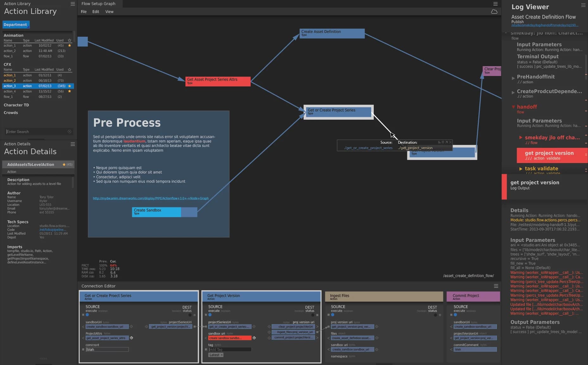The image size is (588, 365).
Task: Expand the task validate log entry
Action: pos(521,169)
